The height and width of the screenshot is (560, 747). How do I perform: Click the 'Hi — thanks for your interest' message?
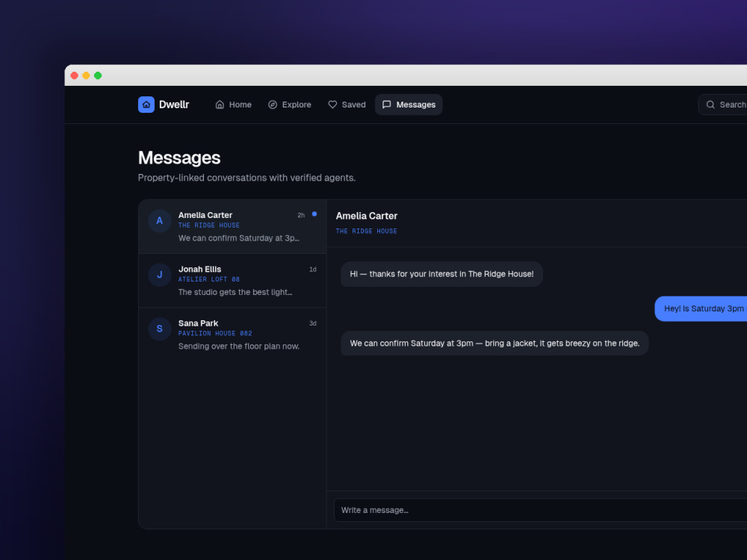441,274
